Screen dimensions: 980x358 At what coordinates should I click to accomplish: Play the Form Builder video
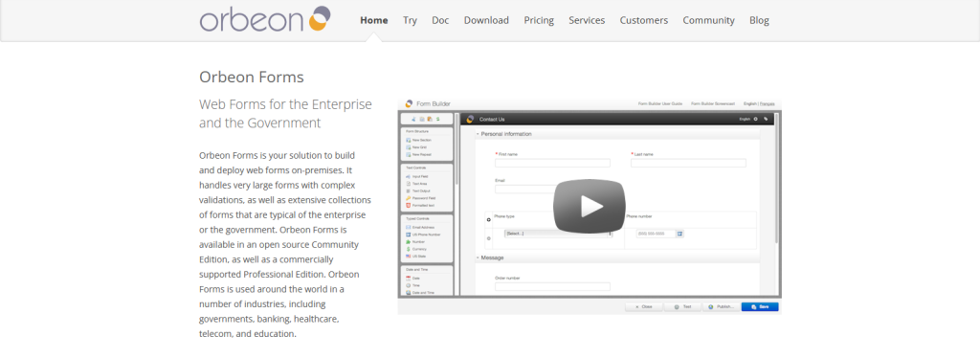click(589, 206)
